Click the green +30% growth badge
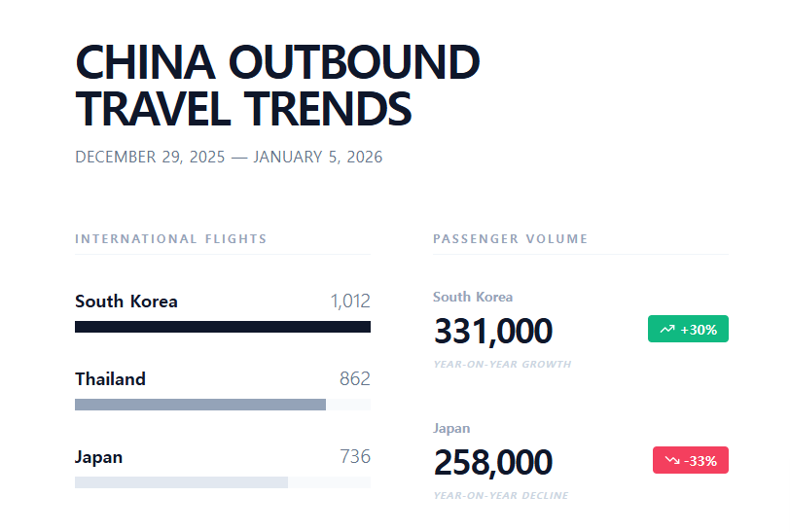The width and height of the screenshot is (790, 532). pos(688,330)
